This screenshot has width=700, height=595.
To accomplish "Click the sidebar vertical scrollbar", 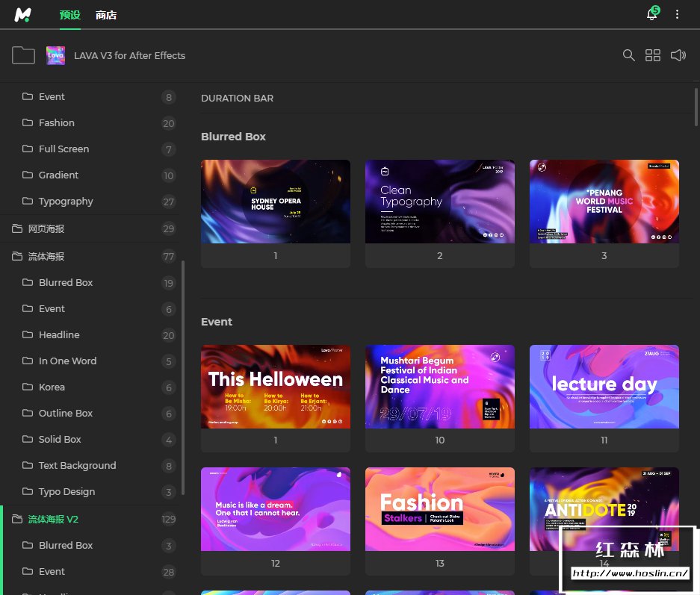I will tap(182, 377).
